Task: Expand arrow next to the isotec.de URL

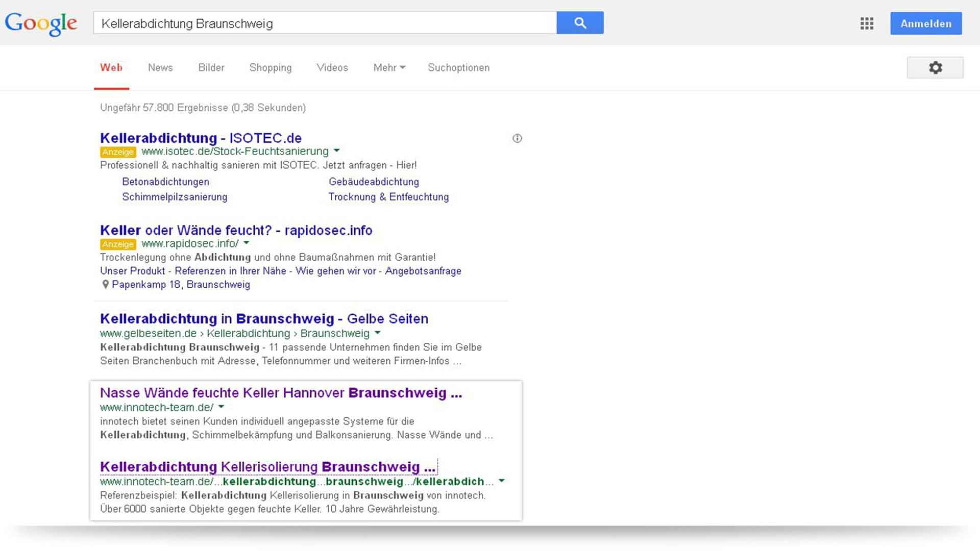Action: click(337, 151)
